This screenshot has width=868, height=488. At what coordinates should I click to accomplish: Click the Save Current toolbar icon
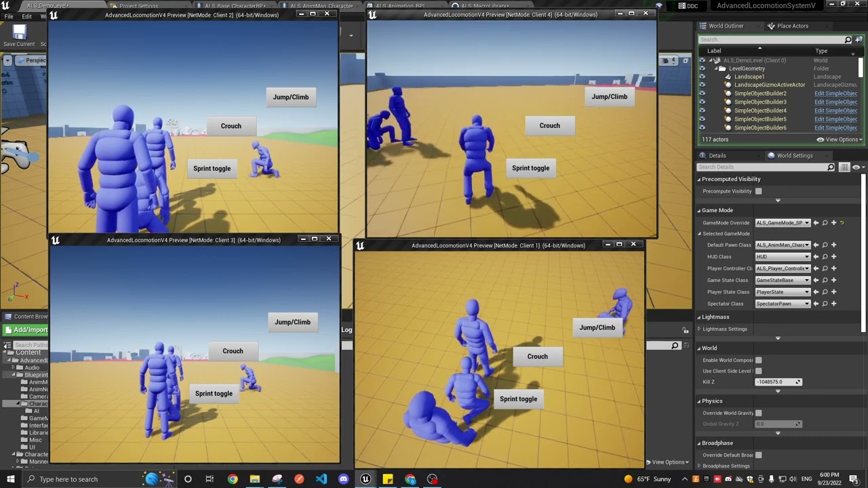[x=19, y=33]
